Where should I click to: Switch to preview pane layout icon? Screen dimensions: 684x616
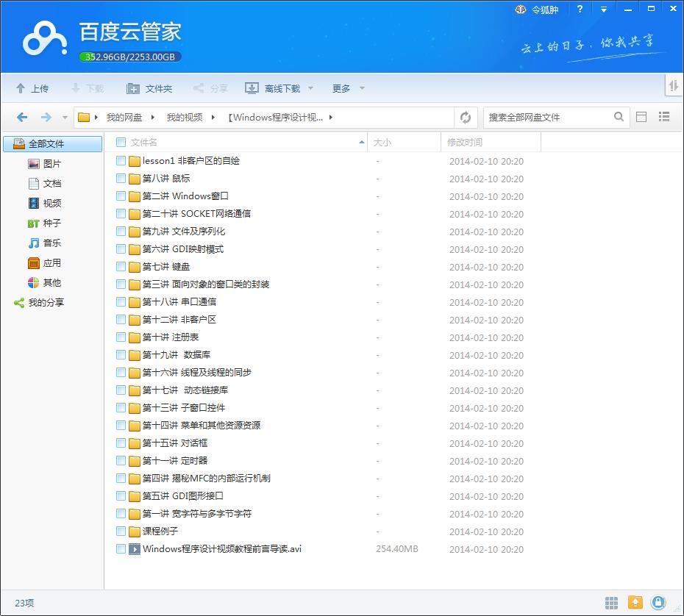(641, 117)
